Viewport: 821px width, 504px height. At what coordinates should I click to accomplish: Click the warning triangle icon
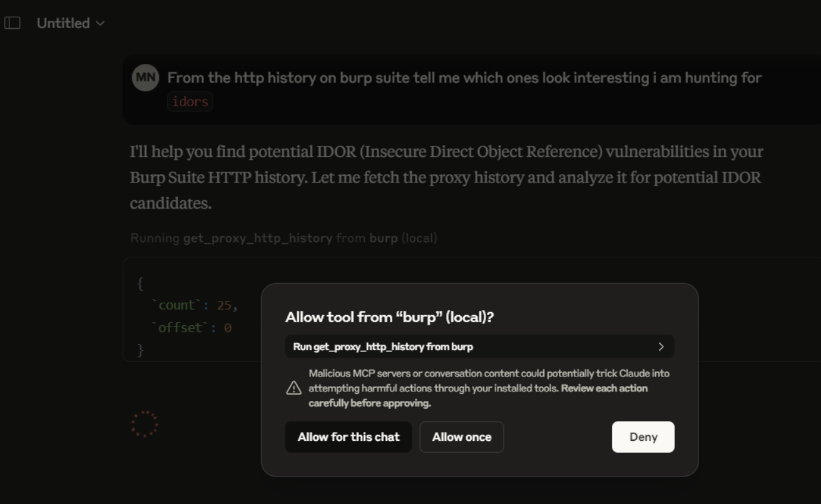294,388
